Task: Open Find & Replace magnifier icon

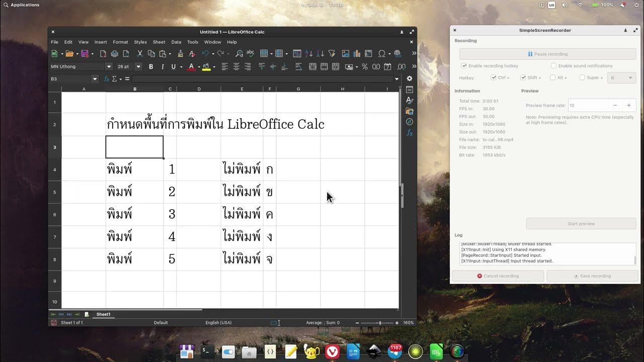Action: (239, 53)
